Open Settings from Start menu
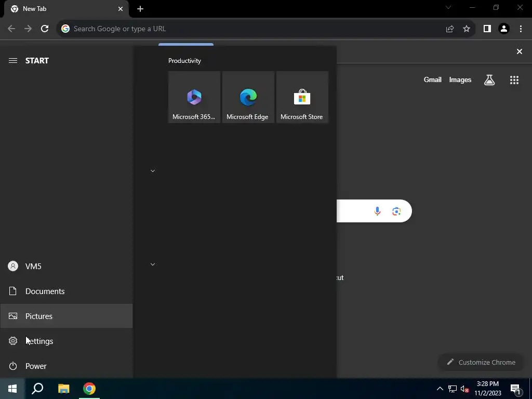The height and width of the screenshot is (399, 532). pos(66,341)
